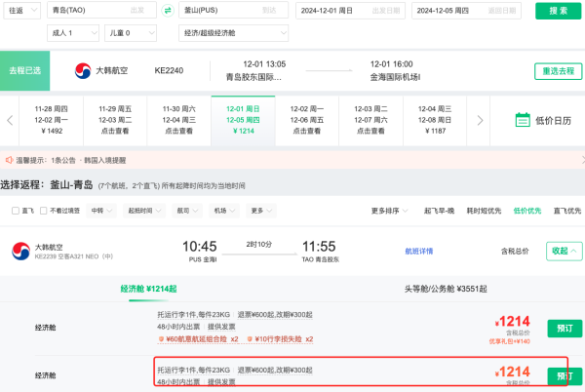Click ¥60航意航延组合险 x2 insurance text
Screen dimensions: 585x392
202,339
